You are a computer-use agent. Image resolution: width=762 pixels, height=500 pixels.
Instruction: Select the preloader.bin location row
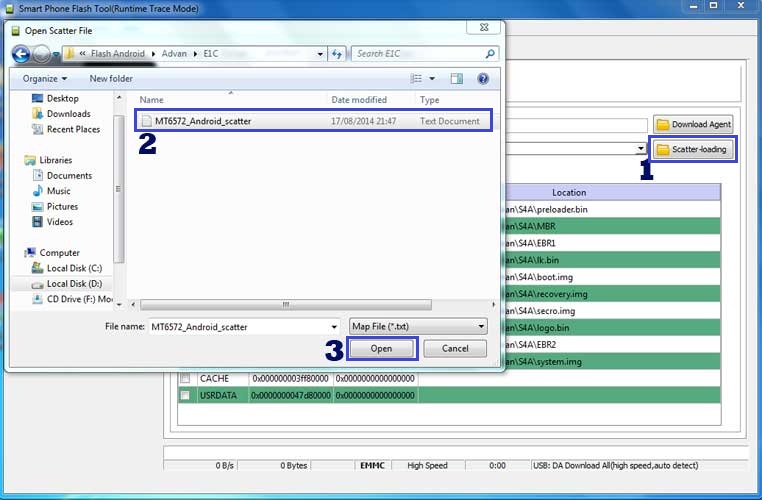point(612,209)
